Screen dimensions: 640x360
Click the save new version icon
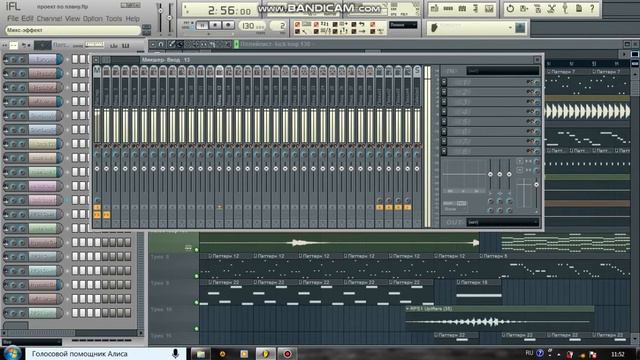[x=524, y=9]
